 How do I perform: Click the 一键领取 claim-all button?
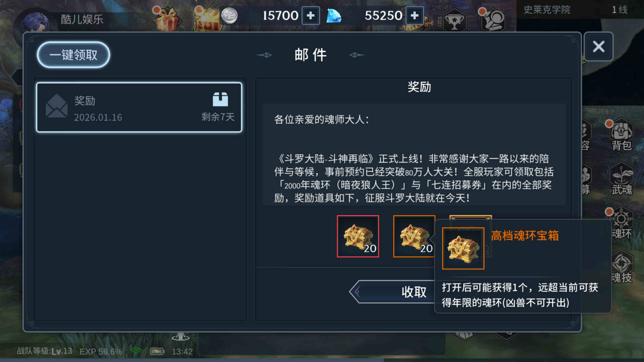(x=73, y=55)
